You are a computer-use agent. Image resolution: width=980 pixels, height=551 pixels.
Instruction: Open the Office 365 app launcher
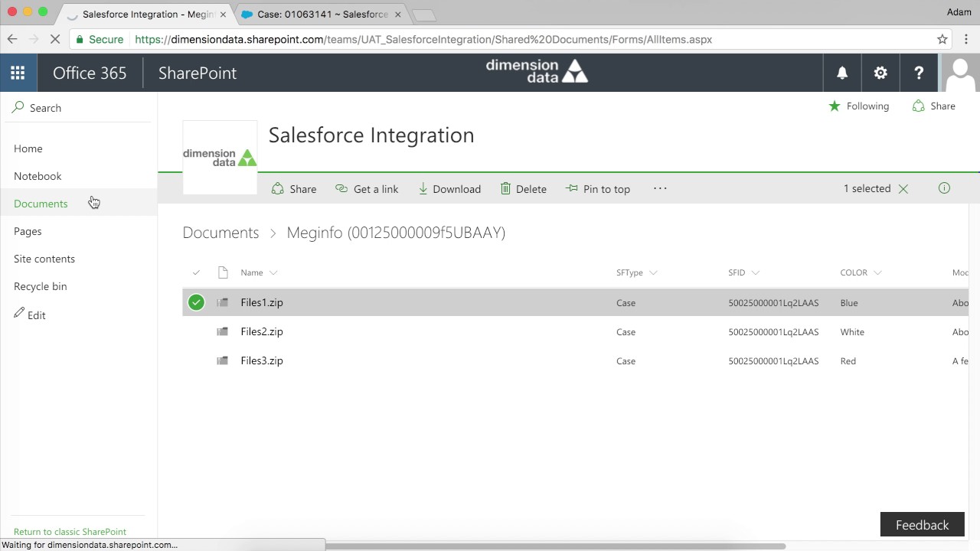tap(18, 73)
